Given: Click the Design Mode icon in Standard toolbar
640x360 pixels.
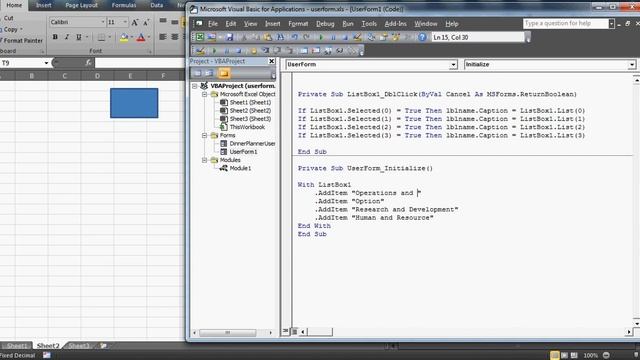Looking at the screenshot, I should point(357,37).
